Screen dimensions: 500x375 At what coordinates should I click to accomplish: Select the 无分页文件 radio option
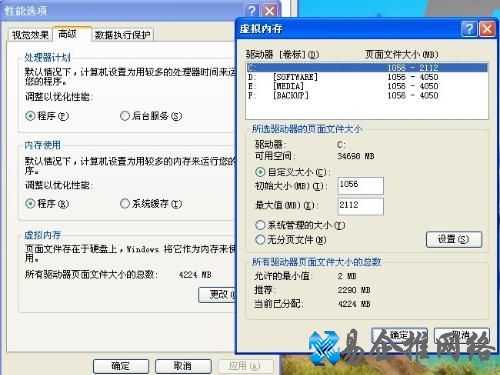click(260, 240)
